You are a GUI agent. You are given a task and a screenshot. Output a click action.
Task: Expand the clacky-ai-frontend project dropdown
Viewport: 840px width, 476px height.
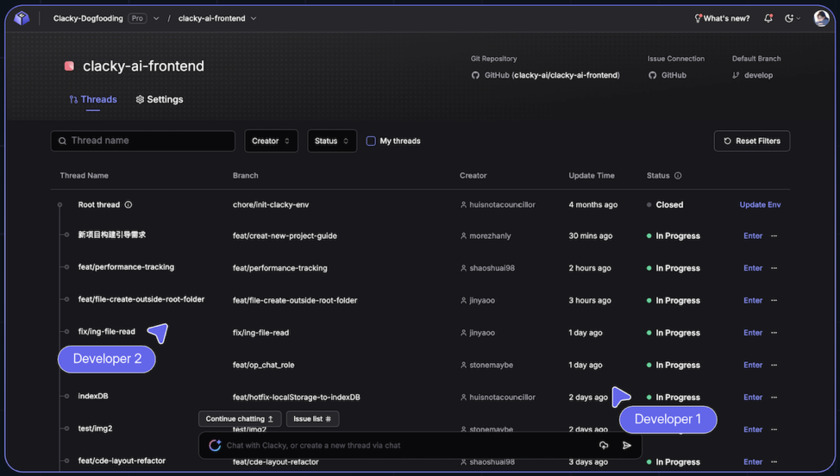click(x=254, y=18)
